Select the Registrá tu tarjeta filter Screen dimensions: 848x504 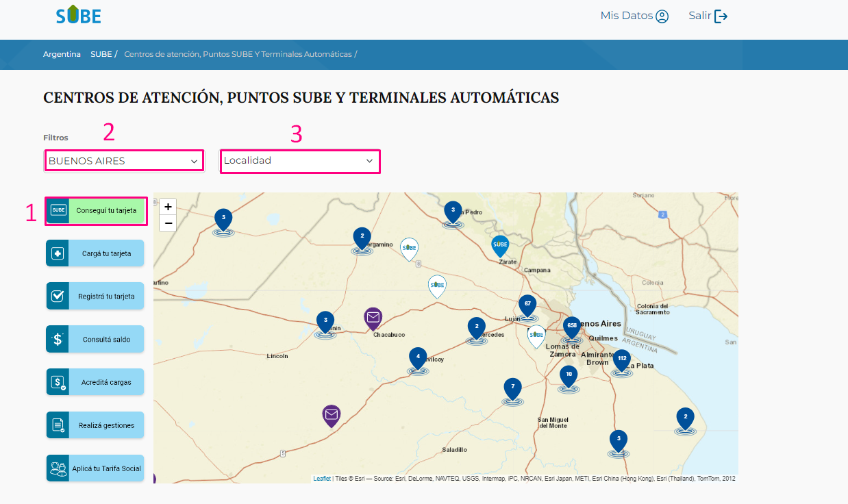click(95, 297)
